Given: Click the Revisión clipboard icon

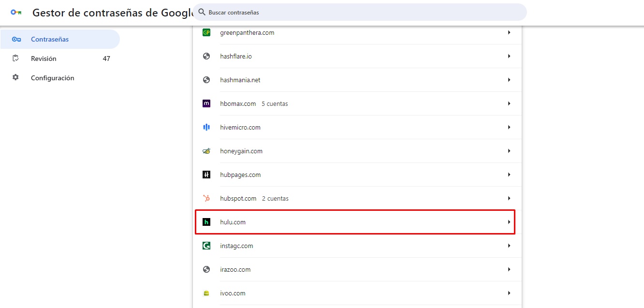Looking at the screenshot, I should tap(15, 59).
